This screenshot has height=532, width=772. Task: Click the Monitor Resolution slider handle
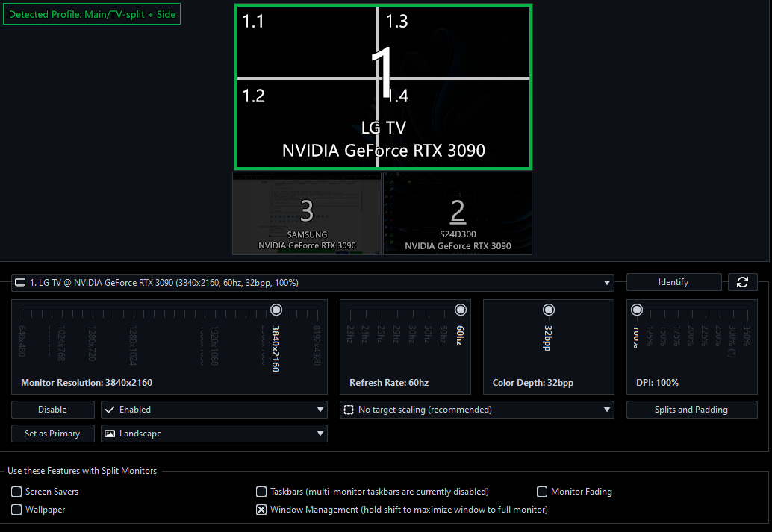pos(276,310)
